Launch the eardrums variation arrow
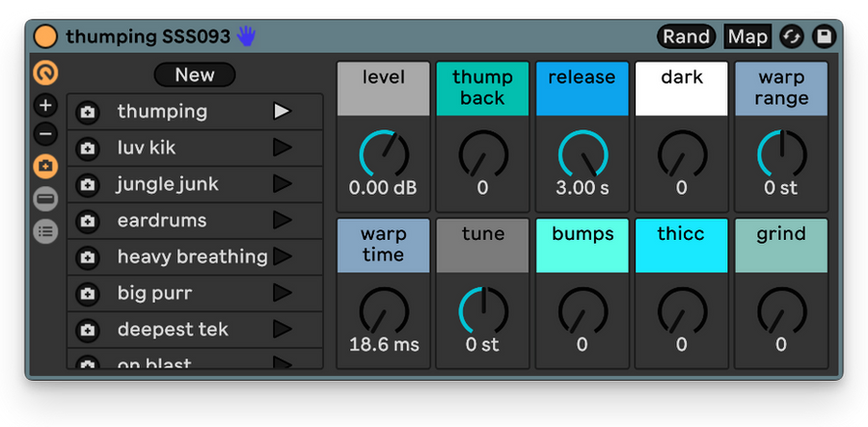The width and height of the screenshot is (868, 427). (x=283, y=220)
